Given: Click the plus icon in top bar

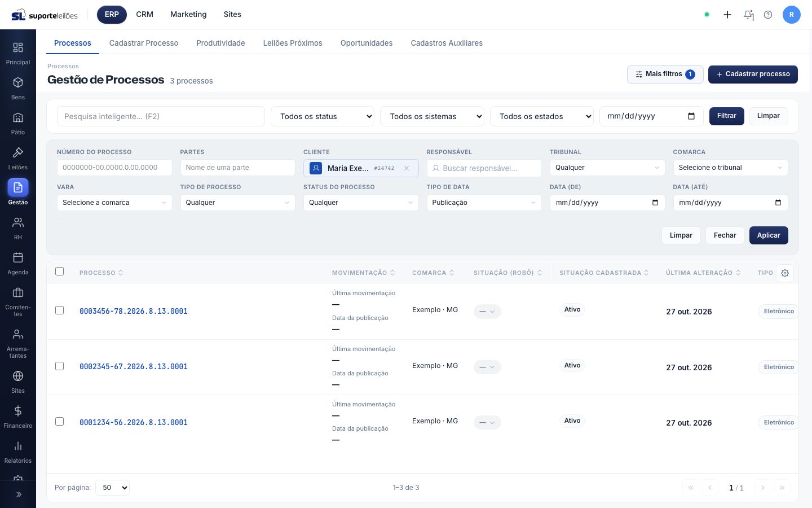Looking at the screenshot, I should coord(727,15).
